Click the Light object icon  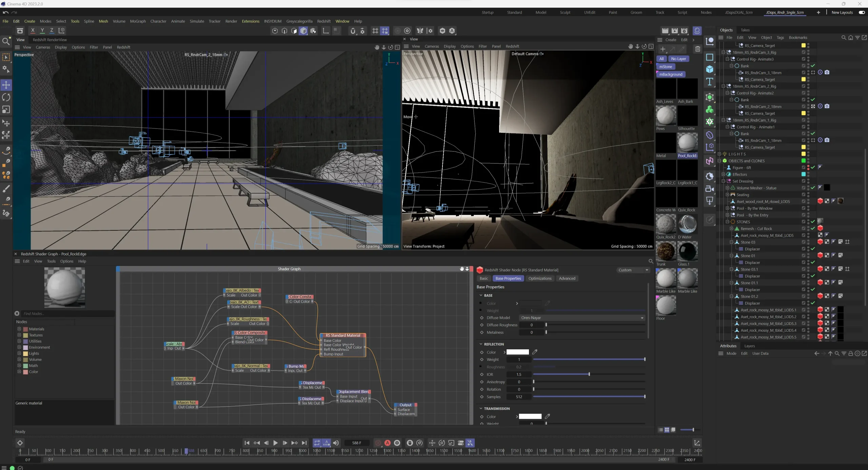tap(709, 201)
